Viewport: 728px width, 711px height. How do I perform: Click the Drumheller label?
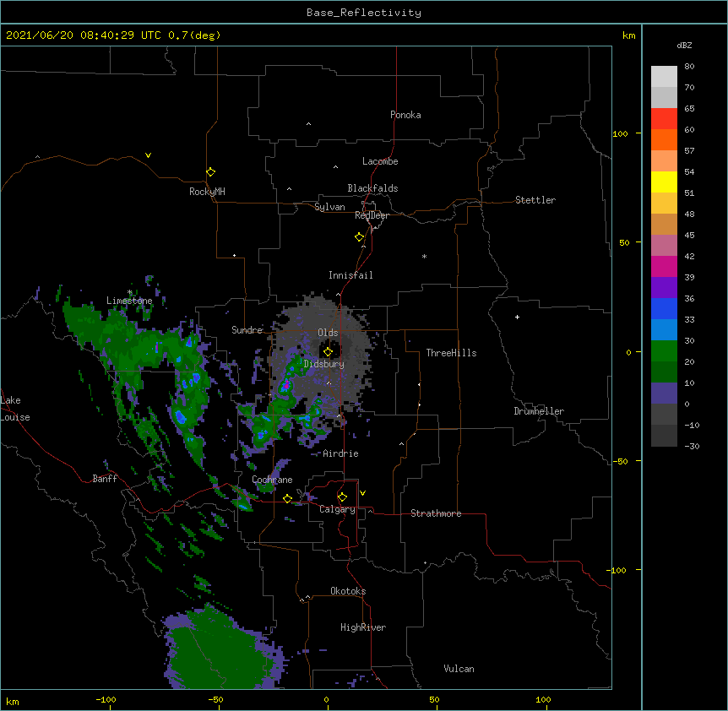[x=539, y=411]
